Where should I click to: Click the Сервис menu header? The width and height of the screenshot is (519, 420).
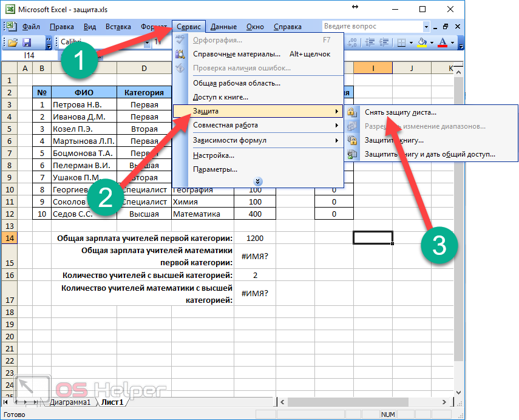point(189,27)
